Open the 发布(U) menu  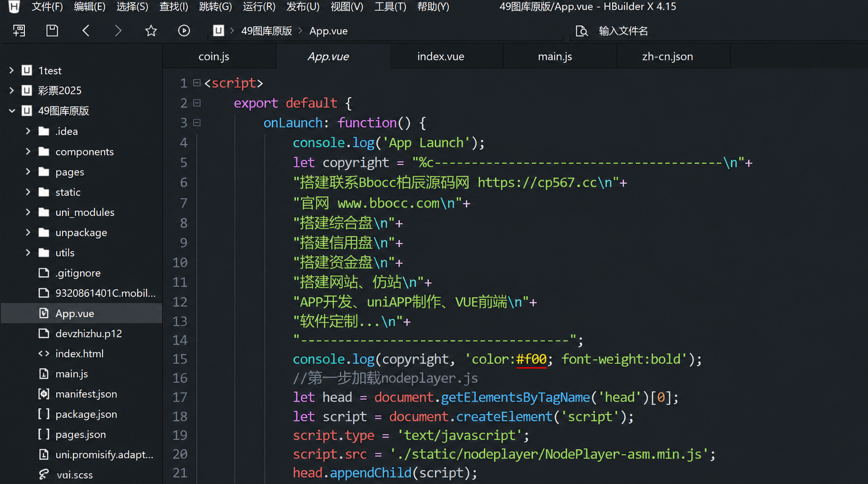(303, 7)
